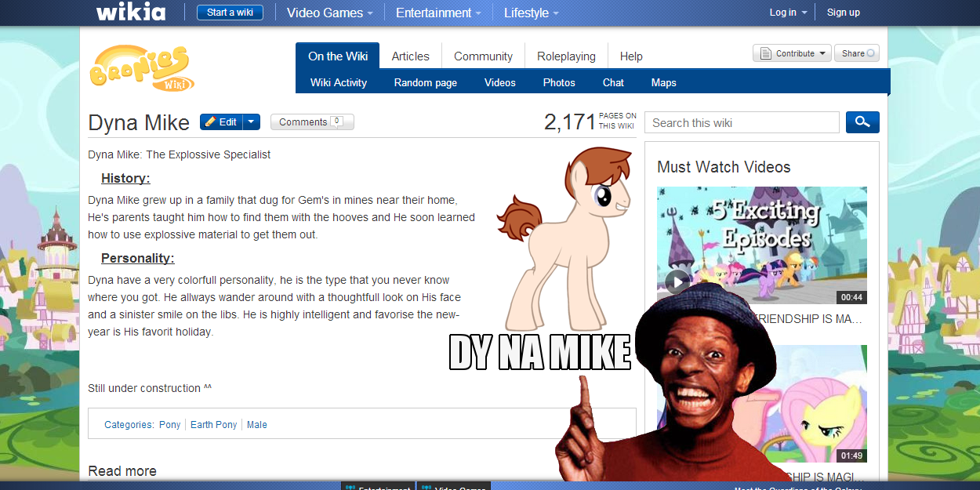The image size is (980, 490).
Task: Click the wikia logo in header
Action: [131, 13]
